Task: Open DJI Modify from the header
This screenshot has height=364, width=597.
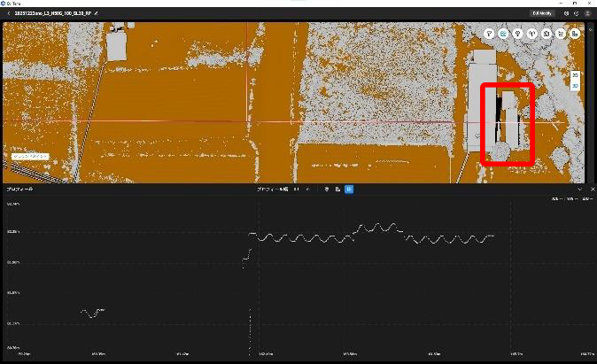Action: click(542, 13)
